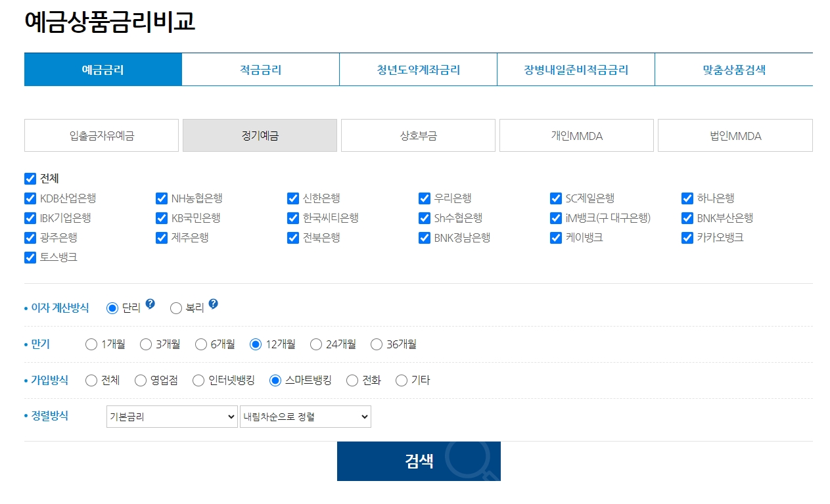830x504 pixels.
Task: Select 상호부금 product type
Action: click(x=418, y=135)
